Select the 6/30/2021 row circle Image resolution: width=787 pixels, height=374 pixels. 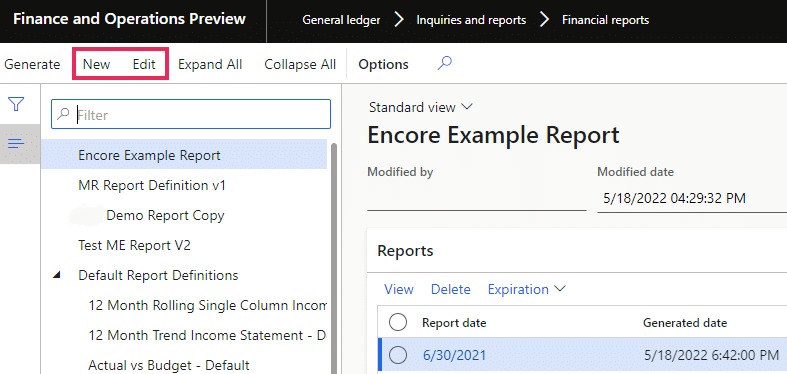point(398,355)
